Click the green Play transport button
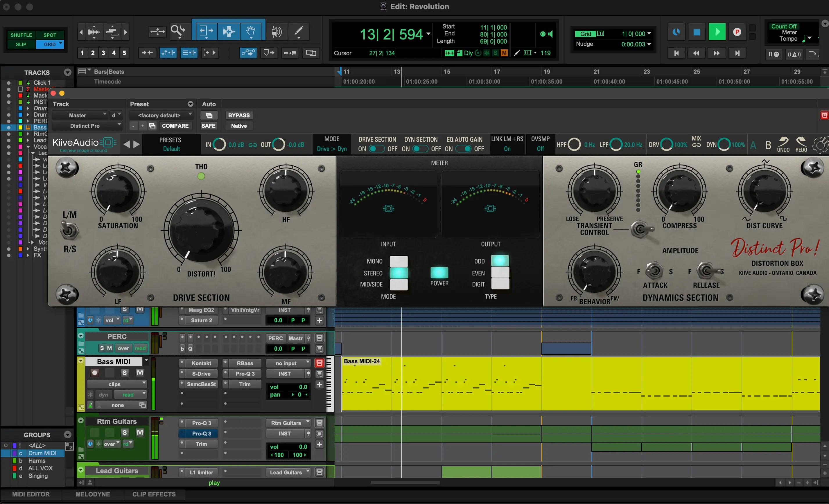The image size is (829, 504). point(717,32)
